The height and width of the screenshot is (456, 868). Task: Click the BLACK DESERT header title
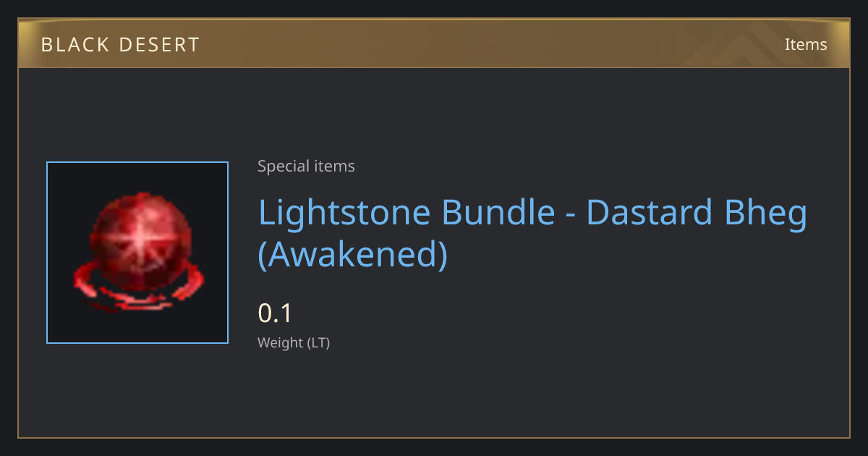tap(120, 45)
